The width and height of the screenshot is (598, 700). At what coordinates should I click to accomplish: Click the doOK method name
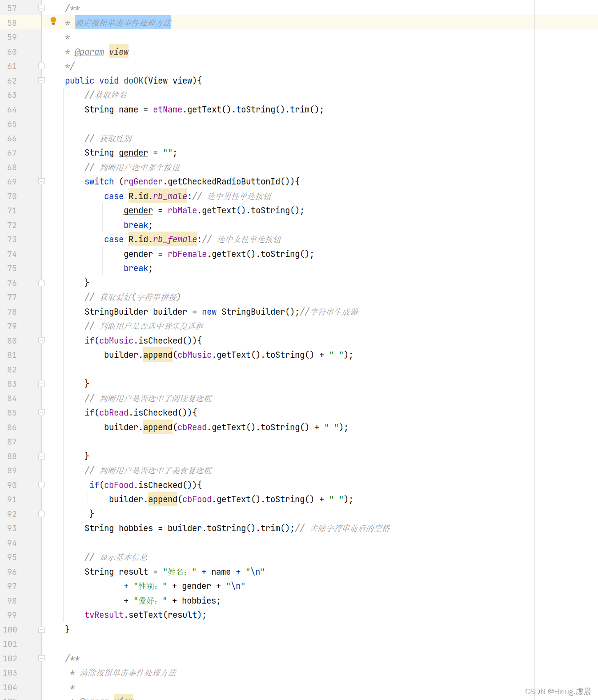[133, 80]
